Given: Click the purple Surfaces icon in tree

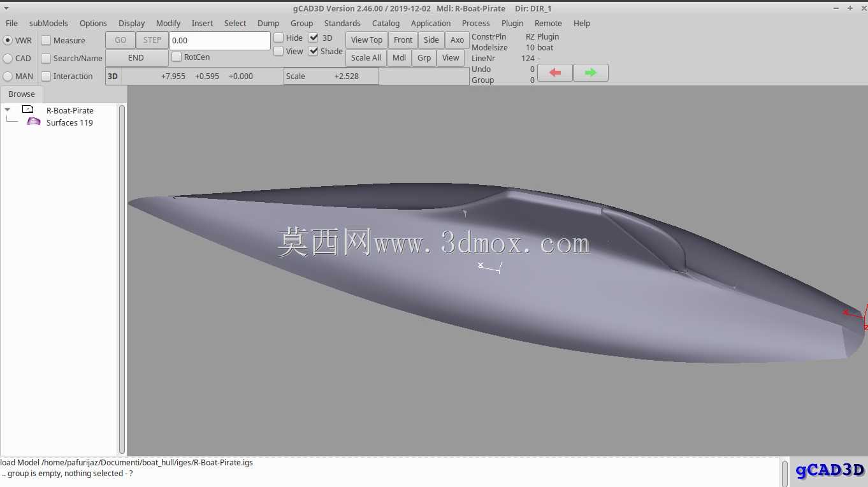Looking at the screenshot, I should [34, 122].
